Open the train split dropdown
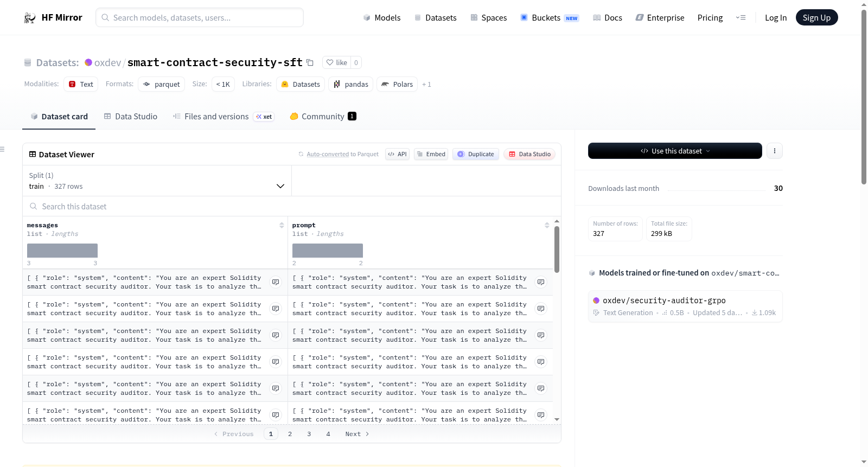868x467 pixels. point(157,181)
